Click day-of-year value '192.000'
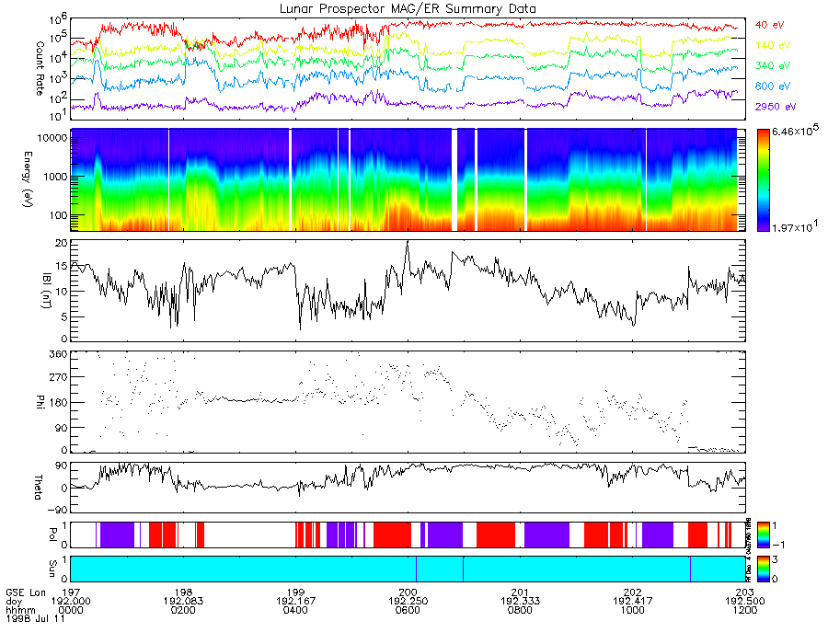The height and width of the screenshot is (644, 828). point(71,602)
